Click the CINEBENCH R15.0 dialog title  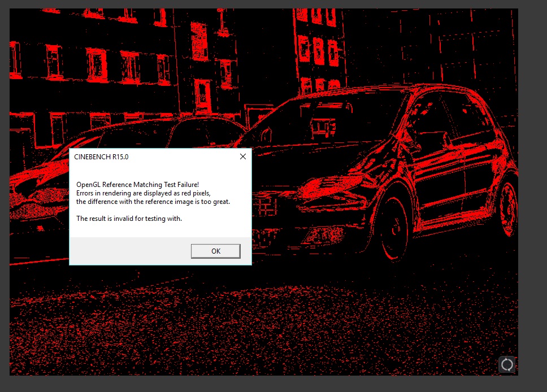tap(101, 157)
